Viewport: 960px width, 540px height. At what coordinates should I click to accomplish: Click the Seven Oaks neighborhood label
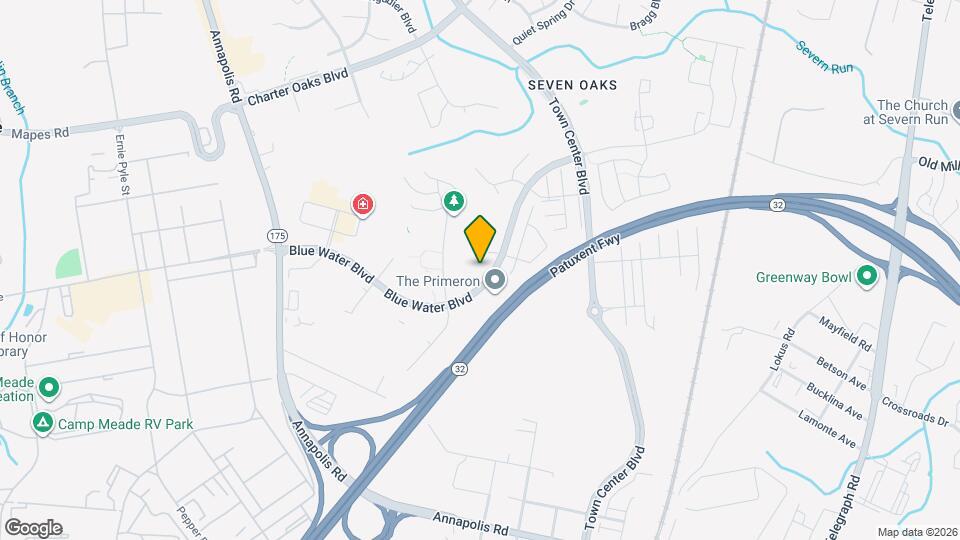click(572, 85)
